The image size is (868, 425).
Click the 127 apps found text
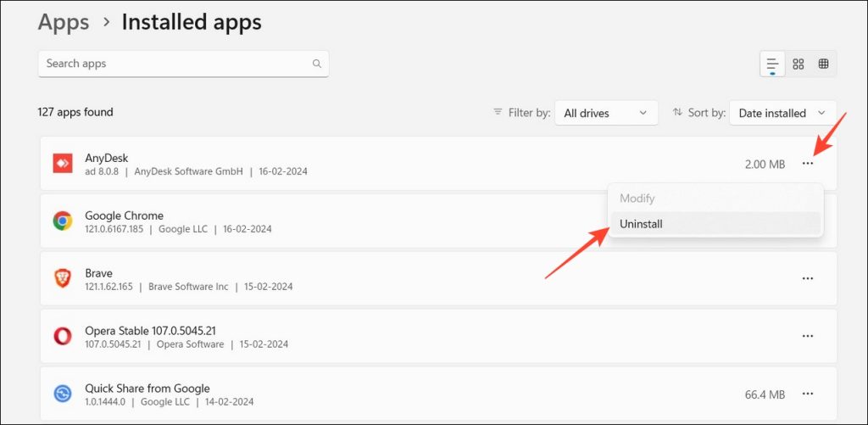pyautogui.click(x=75, y=112)
